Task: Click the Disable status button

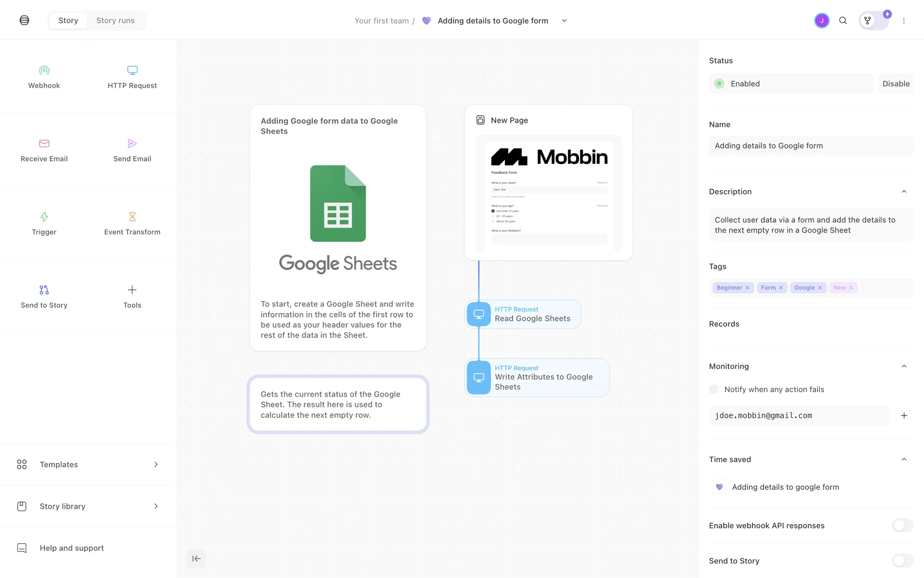Action: (x=896, y=84)
